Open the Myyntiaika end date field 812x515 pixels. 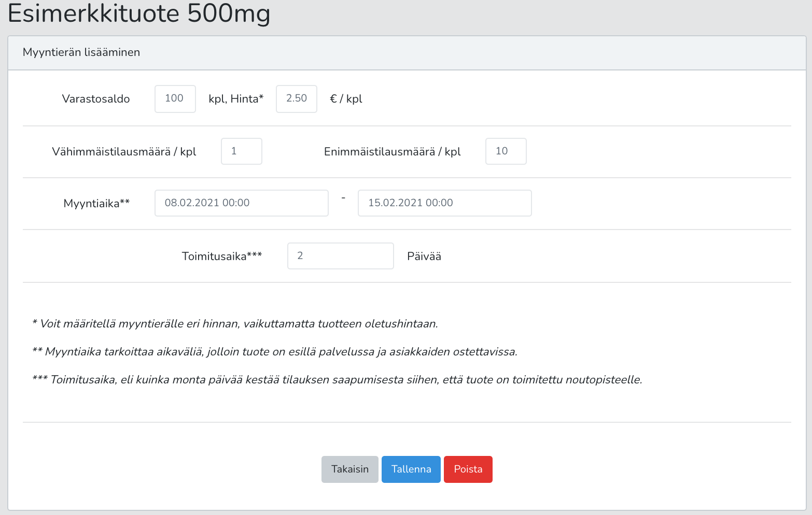(444, 203)
